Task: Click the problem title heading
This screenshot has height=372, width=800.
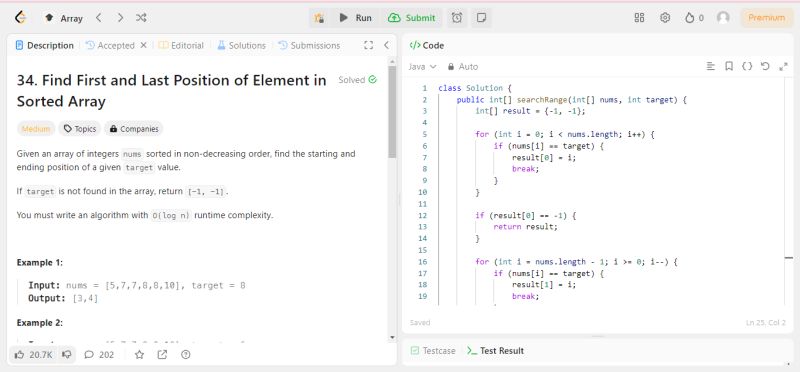Action: (x=171, y=90)
